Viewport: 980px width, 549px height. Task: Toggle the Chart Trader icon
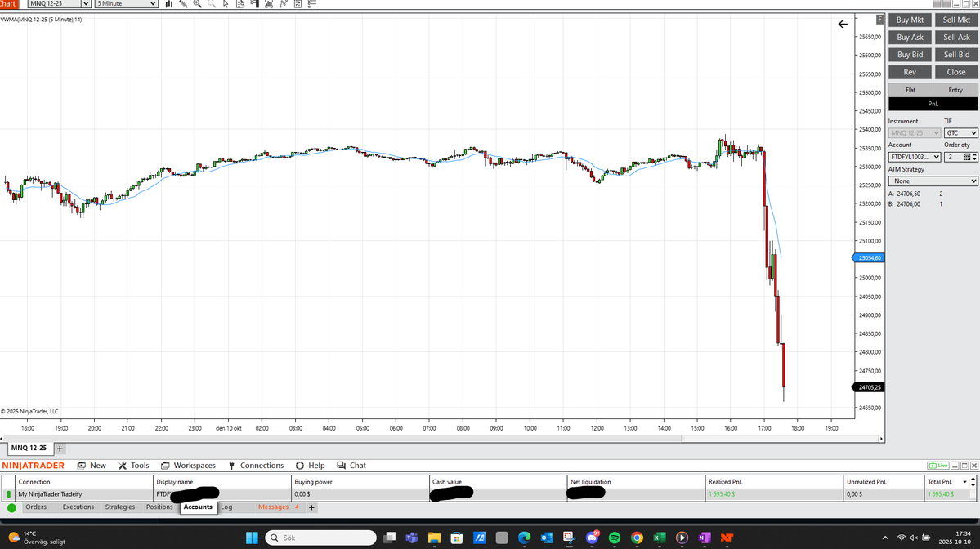254,4
